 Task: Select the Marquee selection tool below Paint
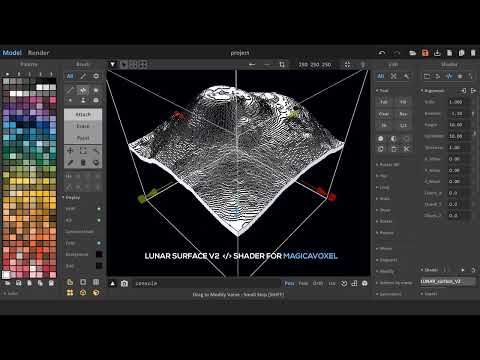83,151
